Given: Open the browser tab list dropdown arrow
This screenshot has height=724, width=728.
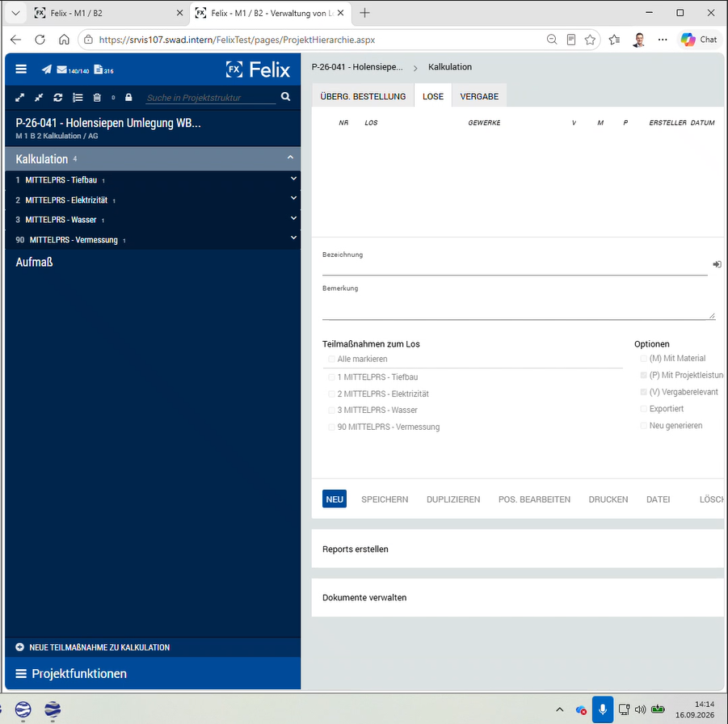Looking at the screenshot, I should [15, 13].
